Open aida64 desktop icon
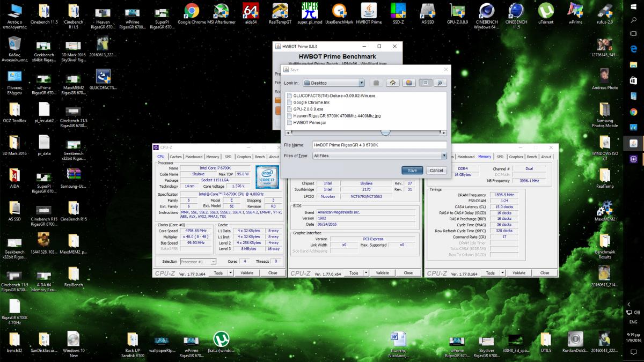The image size is (644, 362). coord(251,13)
